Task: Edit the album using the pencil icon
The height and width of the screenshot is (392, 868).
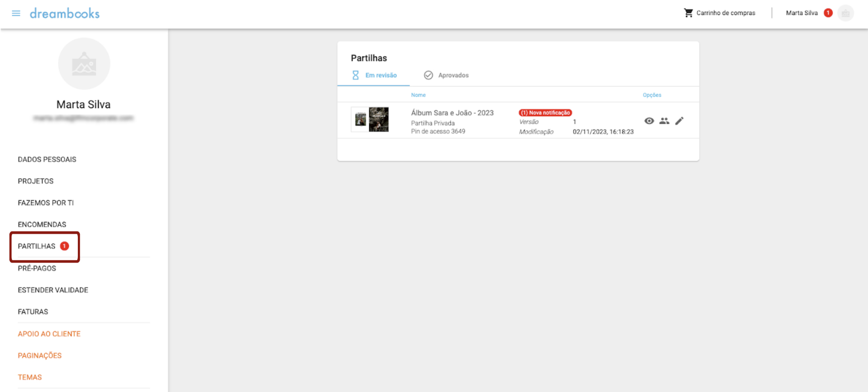Action: tap(679, 121)
